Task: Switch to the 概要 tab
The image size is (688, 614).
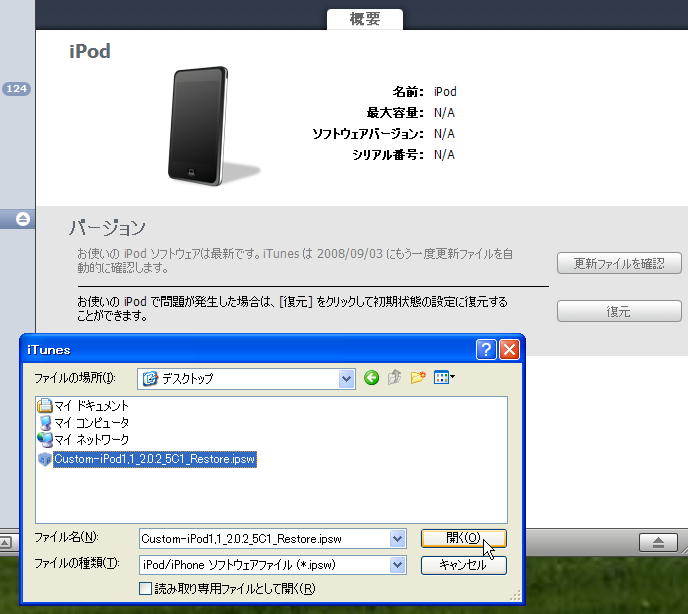Action: point(365,19)
